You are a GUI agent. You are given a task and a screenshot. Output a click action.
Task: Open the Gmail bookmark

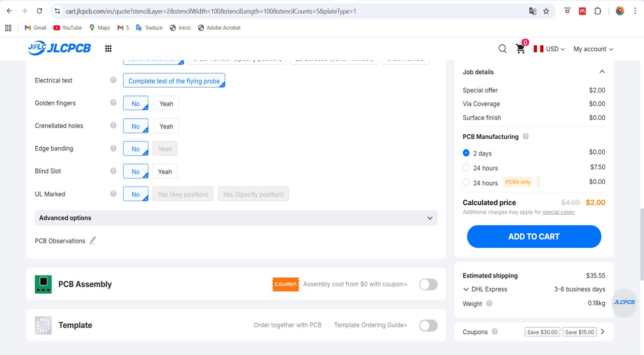pos(35,28)
